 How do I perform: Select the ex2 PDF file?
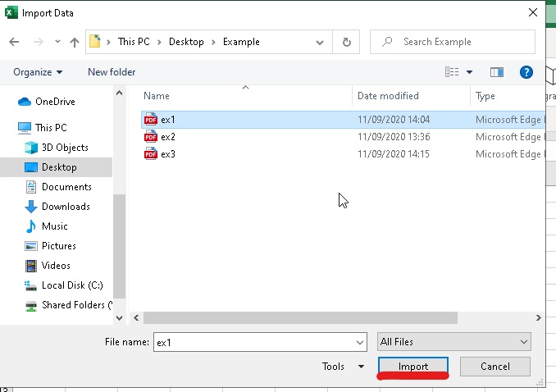coord(343,137)
